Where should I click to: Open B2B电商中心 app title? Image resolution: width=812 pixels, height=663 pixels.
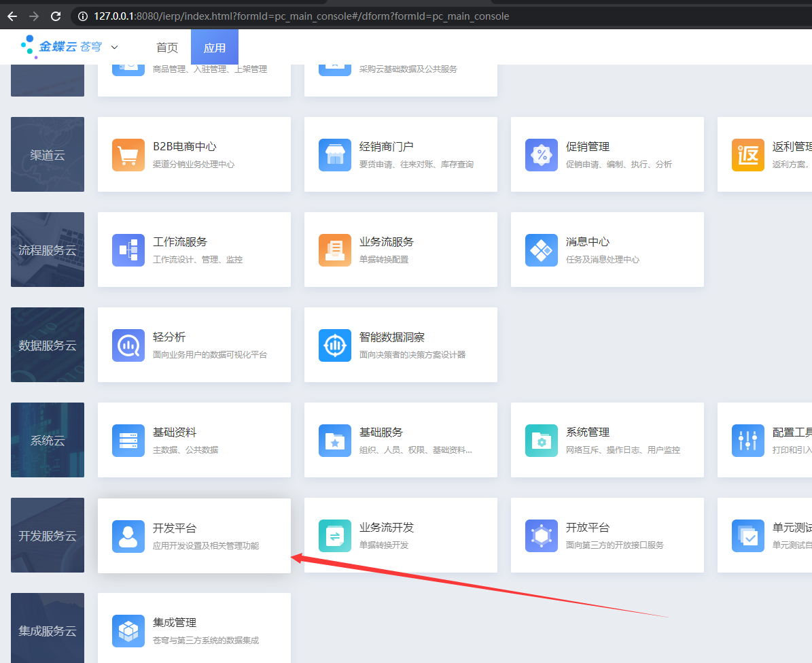pos(185,147)
